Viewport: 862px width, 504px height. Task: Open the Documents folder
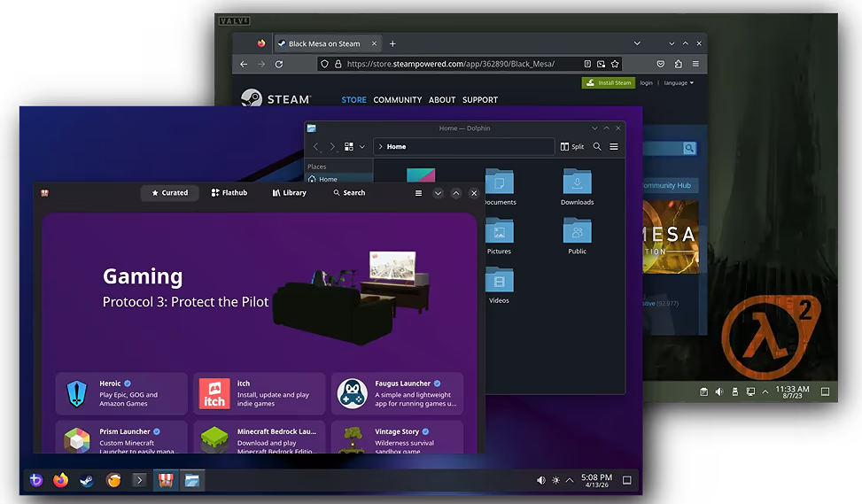click(x=499, y=187)
